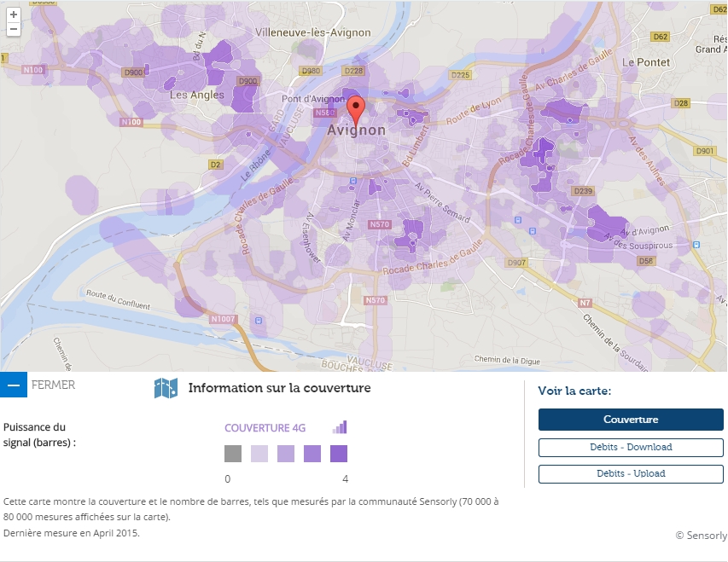Click the red location pin on Avignon
728x562 pixels.
358,107
